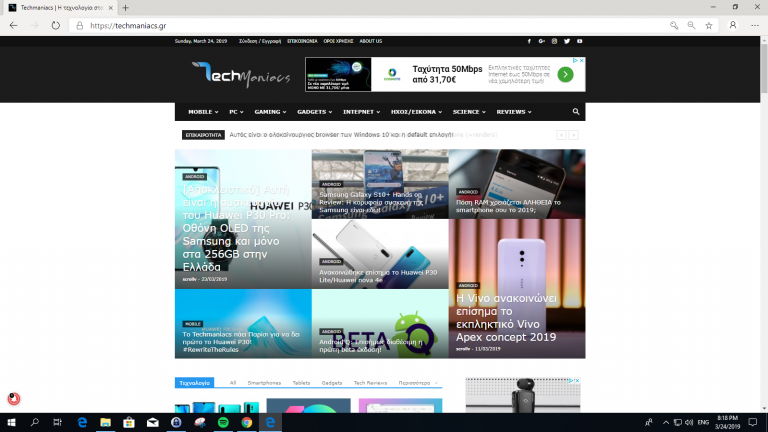Open Google Chrome from the taskbar
Viewport: 768px width, 432px height.
point(246,422)
